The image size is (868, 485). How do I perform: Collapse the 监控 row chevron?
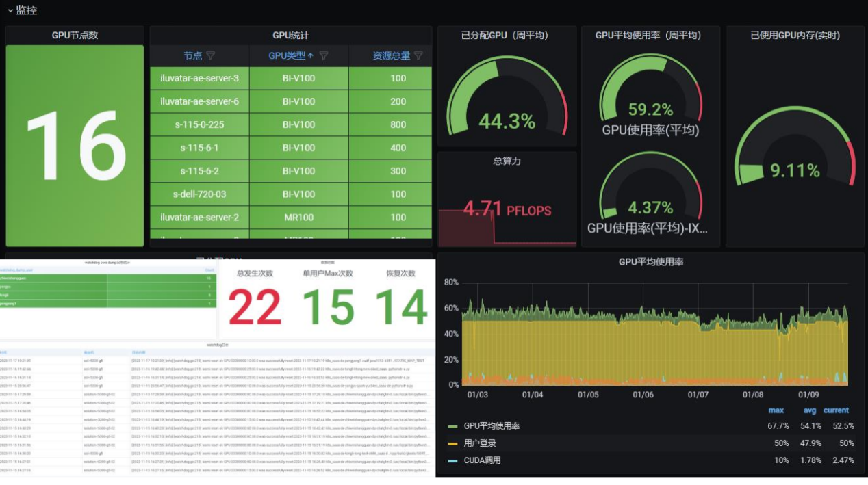(x=10, y=10)
